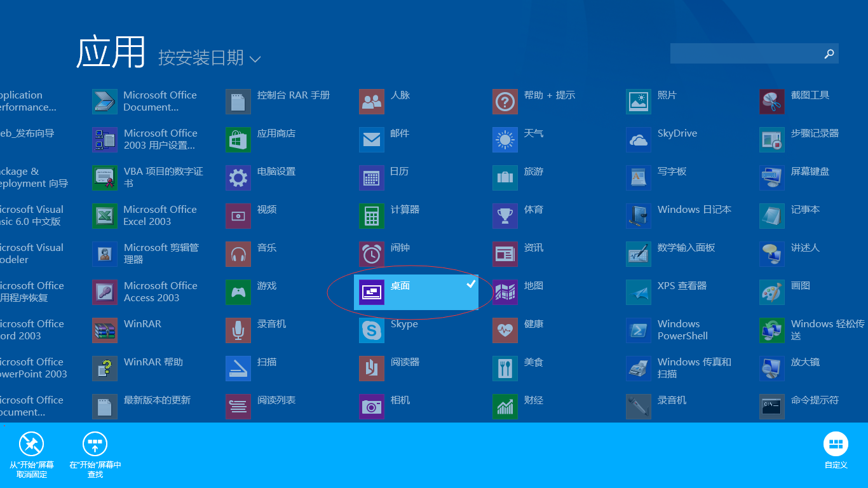The image size is (868, 488).
Task: Click the magnifier search button
Action: coord(829,53)
